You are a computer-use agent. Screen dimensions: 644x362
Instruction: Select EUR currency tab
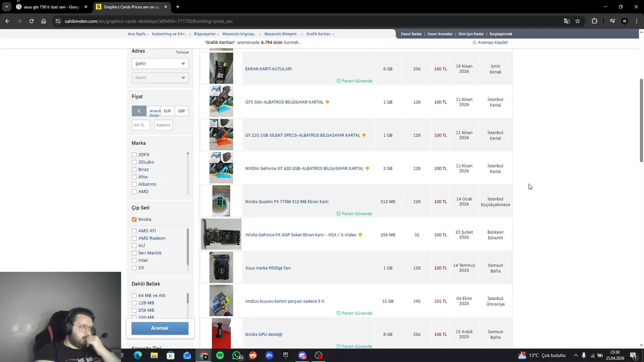pos(167,111)
